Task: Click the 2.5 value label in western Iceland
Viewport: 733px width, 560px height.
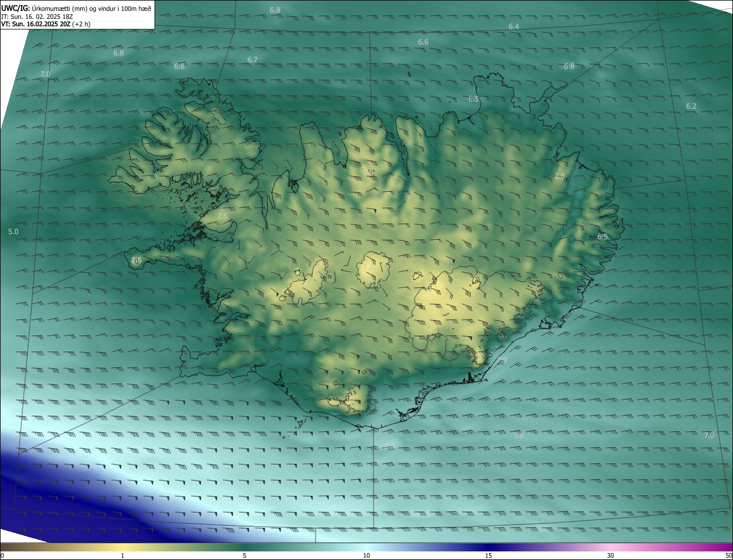Action: pyautogui.click(x=223, y=216)
